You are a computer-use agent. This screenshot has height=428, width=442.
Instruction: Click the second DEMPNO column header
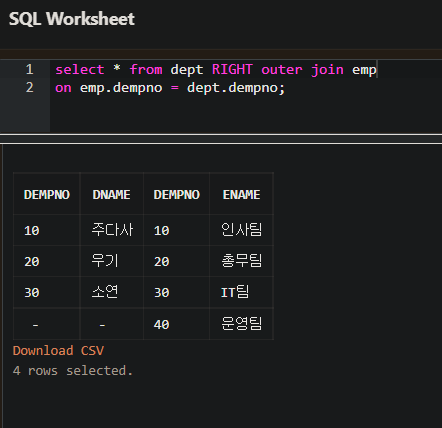pyautogui.click(x=177, y=195)
